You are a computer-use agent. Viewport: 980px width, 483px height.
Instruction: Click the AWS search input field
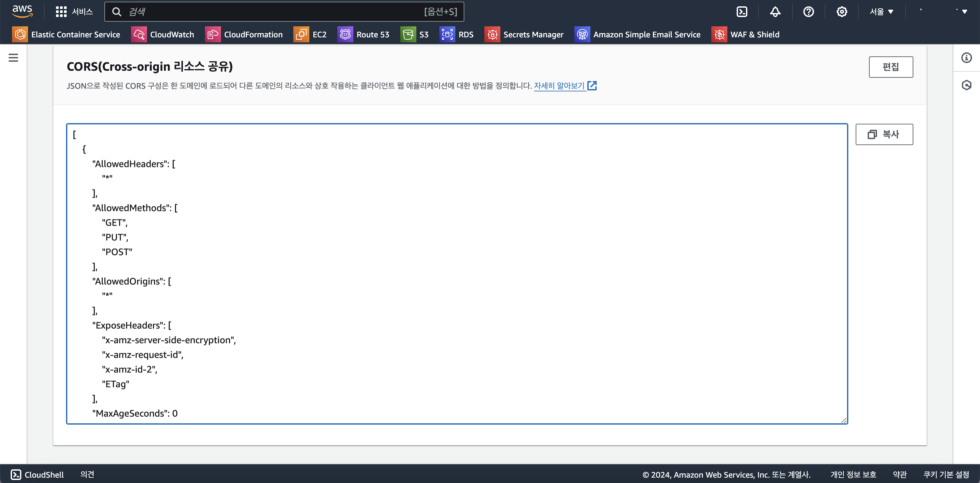point(274,12)
